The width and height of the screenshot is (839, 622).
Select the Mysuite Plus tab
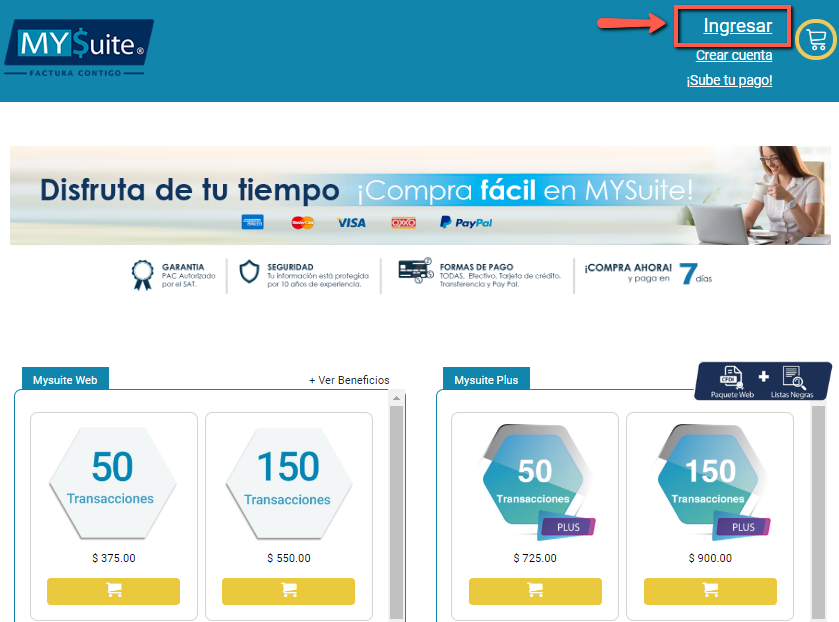coord(487,380)
